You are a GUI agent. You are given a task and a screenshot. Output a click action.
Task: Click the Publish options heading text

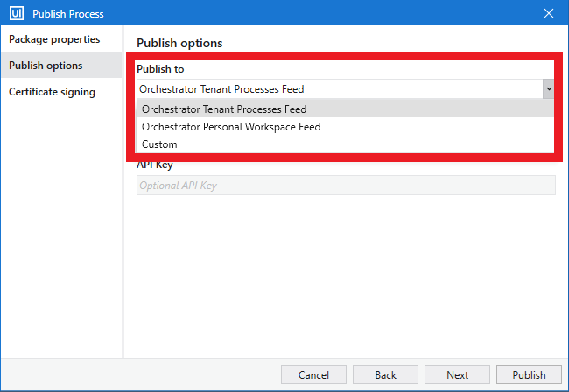point(179,43)
